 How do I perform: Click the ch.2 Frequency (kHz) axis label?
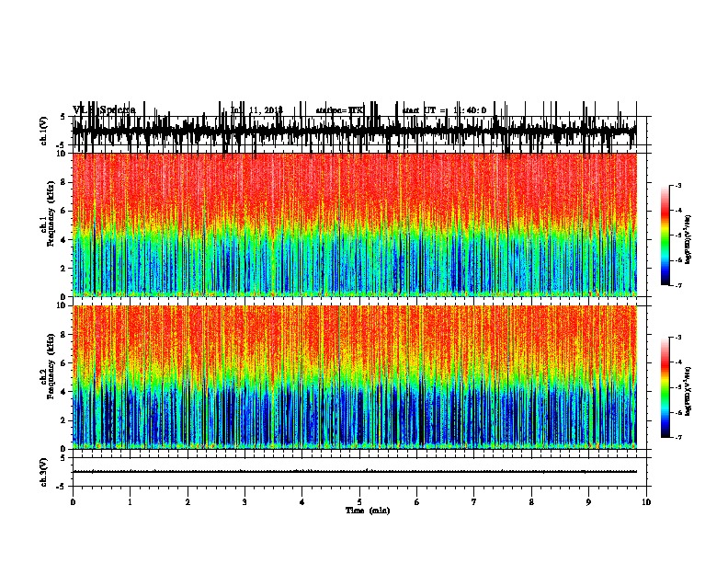coord(48,366)
